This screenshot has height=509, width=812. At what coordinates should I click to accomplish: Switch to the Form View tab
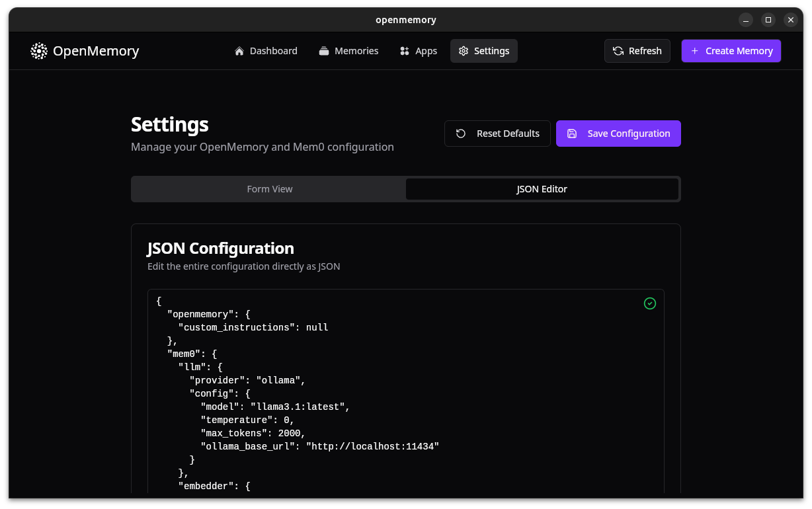pos(270,189)
